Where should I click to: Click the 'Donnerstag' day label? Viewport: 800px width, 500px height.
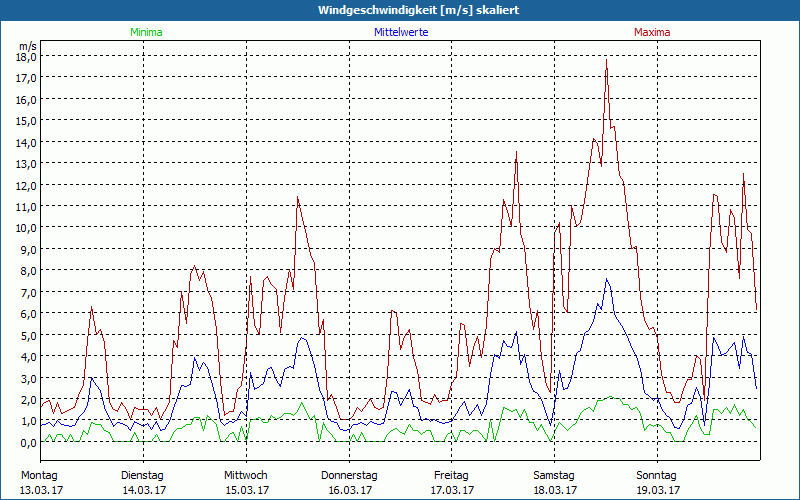tap(349, 476)
